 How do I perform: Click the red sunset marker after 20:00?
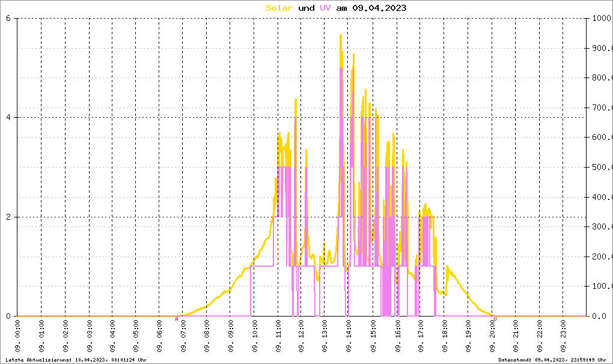(495, 319)
